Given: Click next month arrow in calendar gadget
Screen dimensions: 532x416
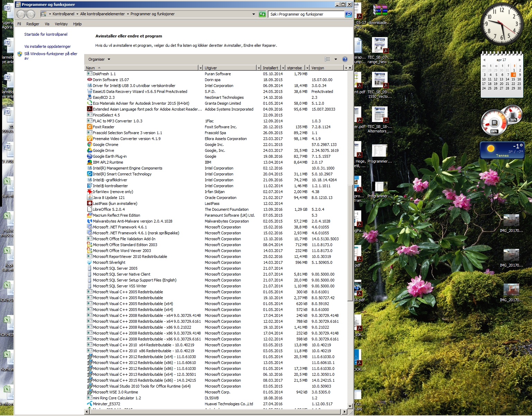Looking at the screenshot, I should tap(520, 60).
